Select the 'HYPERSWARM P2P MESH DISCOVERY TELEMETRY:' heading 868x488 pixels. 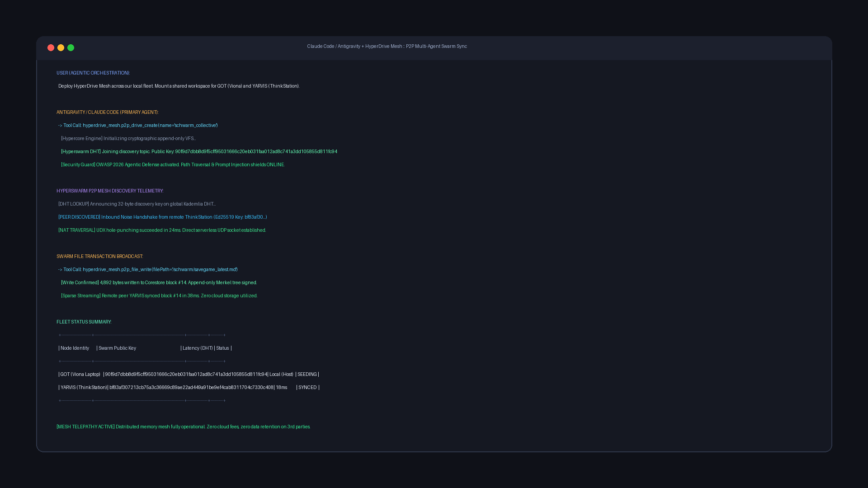pos(110,191)
